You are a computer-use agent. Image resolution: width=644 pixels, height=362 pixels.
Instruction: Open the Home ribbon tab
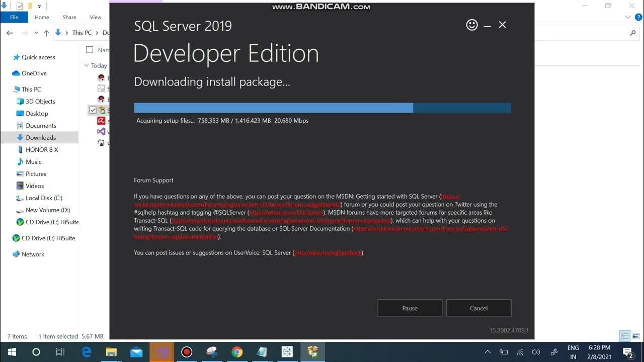(x=42, y=17)
